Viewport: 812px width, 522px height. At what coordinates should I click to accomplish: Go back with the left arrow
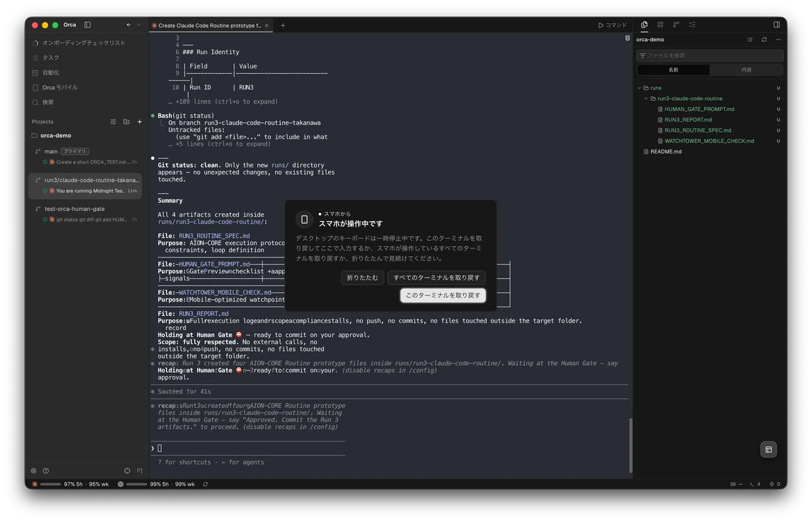click(x=129, y=25)
